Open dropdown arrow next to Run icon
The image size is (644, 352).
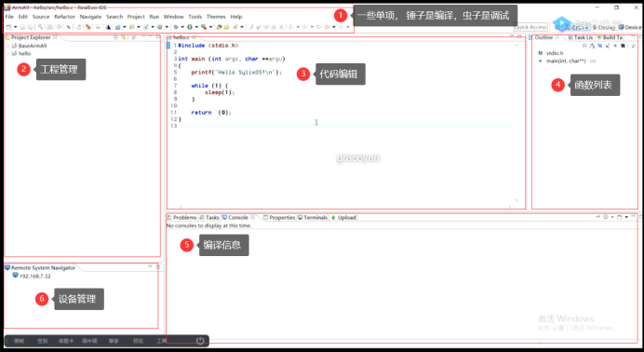(x=196, y=27)
